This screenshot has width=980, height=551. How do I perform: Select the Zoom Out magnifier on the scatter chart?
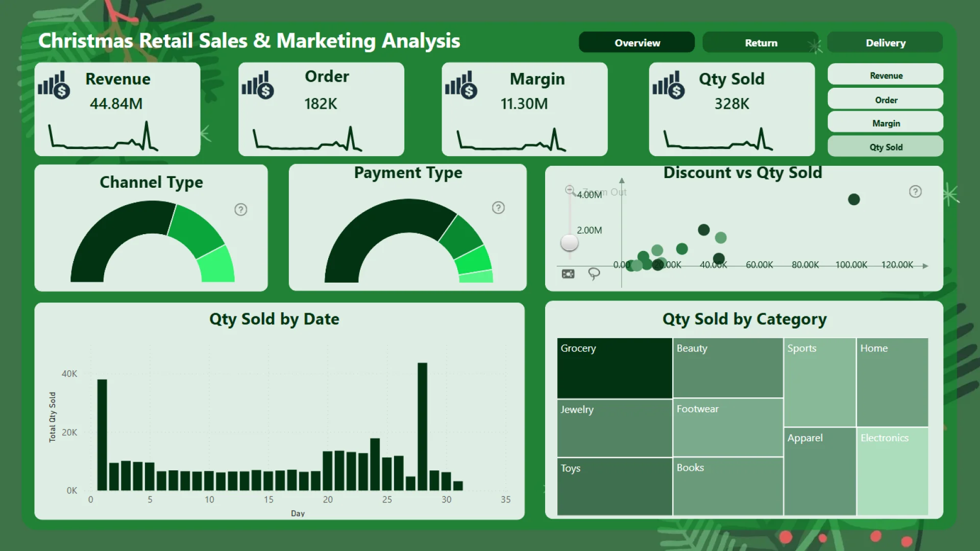click(x=570, y=189)
